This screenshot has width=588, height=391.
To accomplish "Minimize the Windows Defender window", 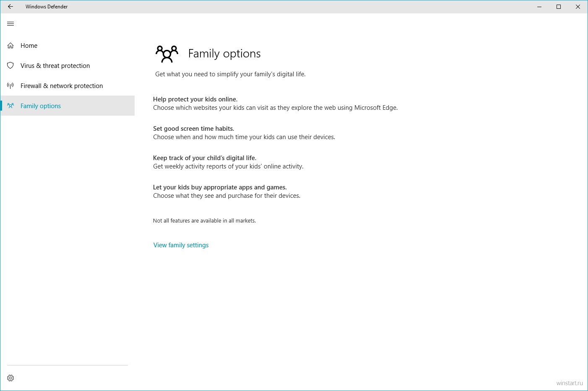I will [x=539, y=7].
